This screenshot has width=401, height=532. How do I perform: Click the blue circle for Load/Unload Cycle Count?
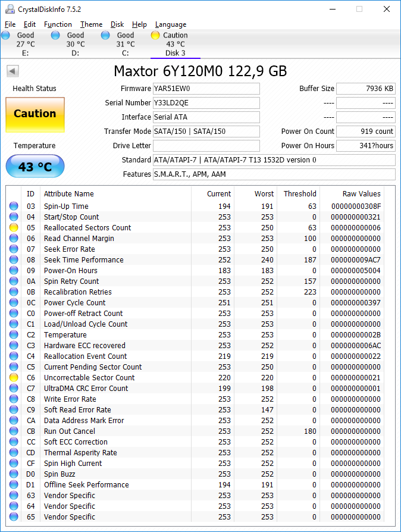[x=14, y=324]
